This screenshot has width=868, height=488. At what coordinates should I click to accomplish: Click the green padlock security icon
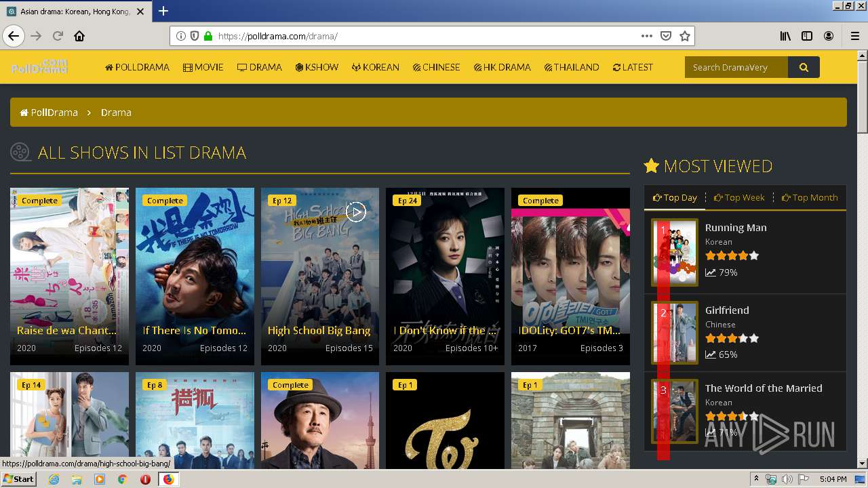(208, 36)
